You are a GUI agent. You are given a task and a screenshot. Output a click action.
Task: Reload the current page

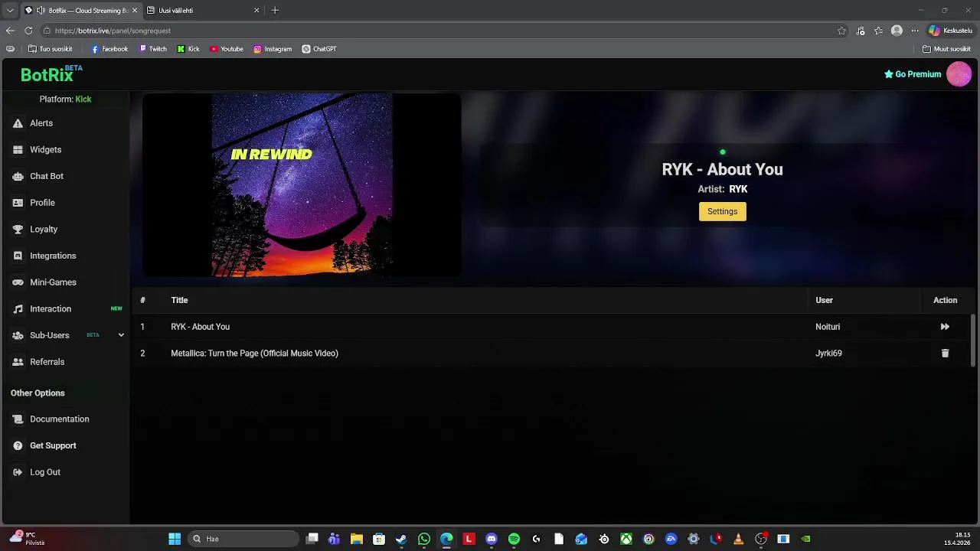pyautogui.click(x=28, y=31)
